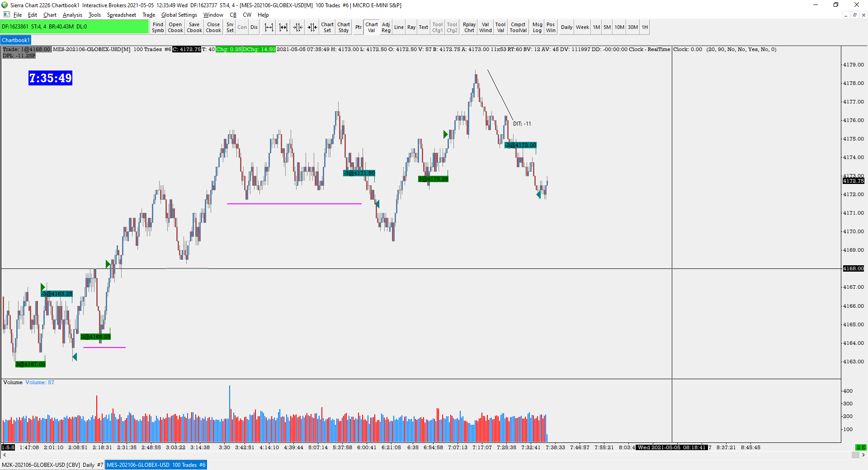Click Find Symb toolbar button
The width and height of the screenshot is (868, 470).
click(158, 27)
